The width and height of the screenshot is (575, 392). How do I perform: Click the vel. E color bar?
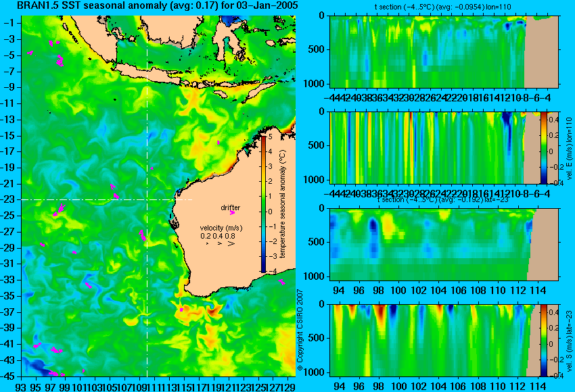point(543,147)
